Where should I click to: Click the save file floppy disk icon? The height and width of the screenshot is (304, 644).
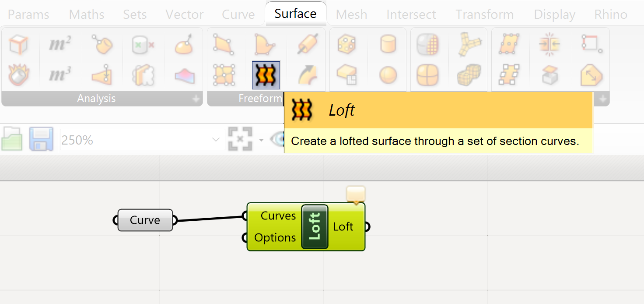coord(41,139)
